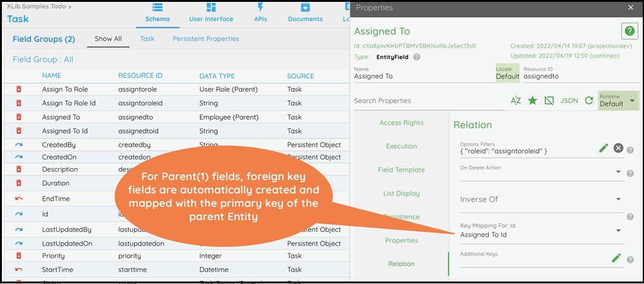Click the pencil icon for Additional Keys
Screen dimensions: 644x284
pyautogui.click(x=616, y=258)
